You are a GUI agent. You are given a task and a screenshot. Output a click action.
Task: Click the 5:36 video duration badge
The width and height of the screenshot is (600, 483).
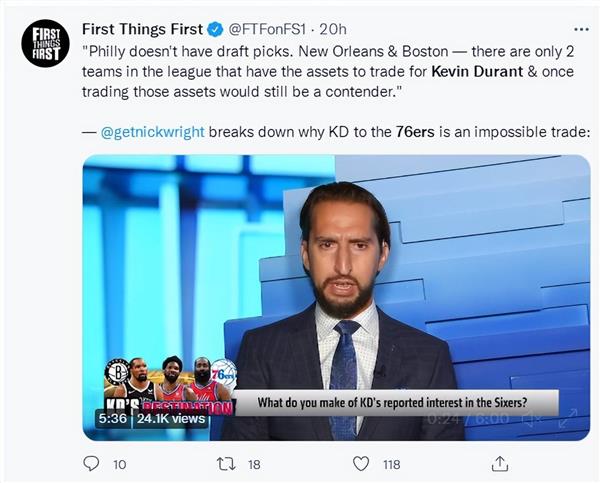coord(112,419)
